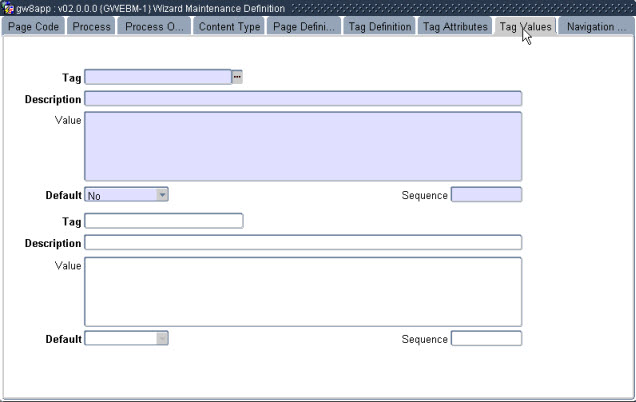
Task: Open the Tag Attributes tab
Action: click(455, 27)
